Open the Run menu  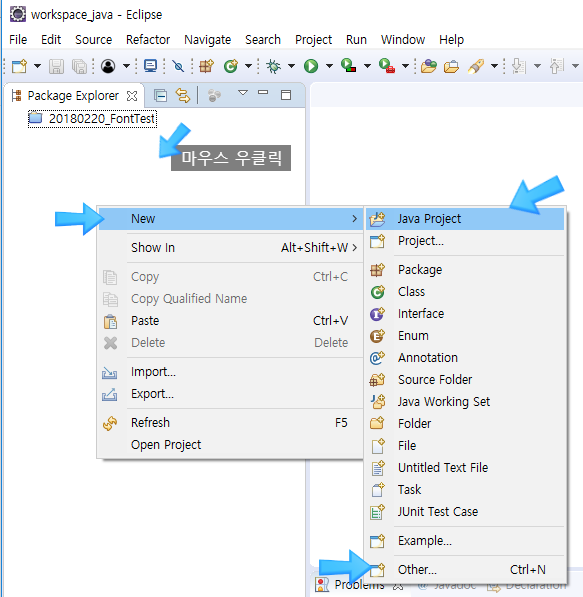click(x=356, y=40)
